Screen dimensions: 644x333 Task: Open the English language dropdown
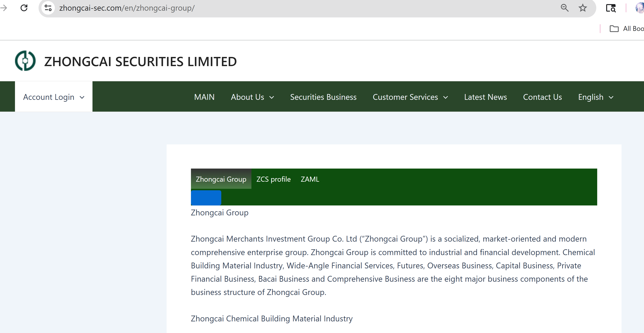click(596, 97)
